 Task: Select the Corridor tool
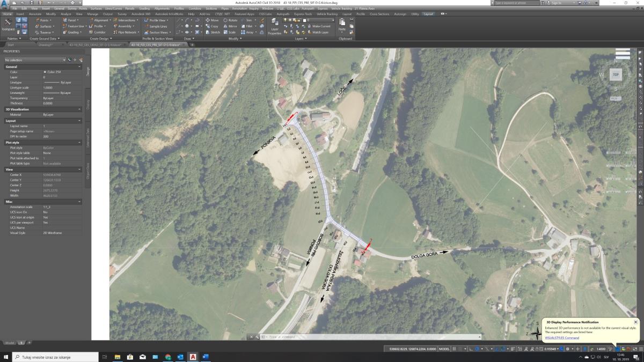97,32
